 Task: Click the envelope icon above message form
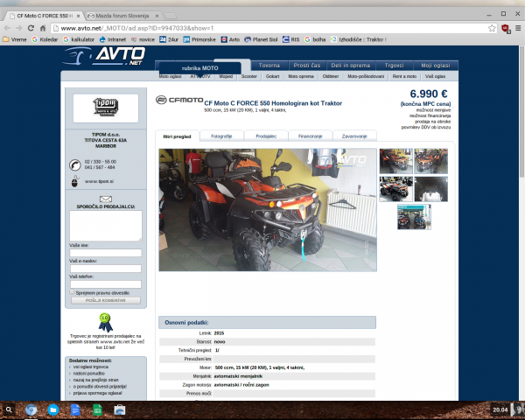coord(105,199)
